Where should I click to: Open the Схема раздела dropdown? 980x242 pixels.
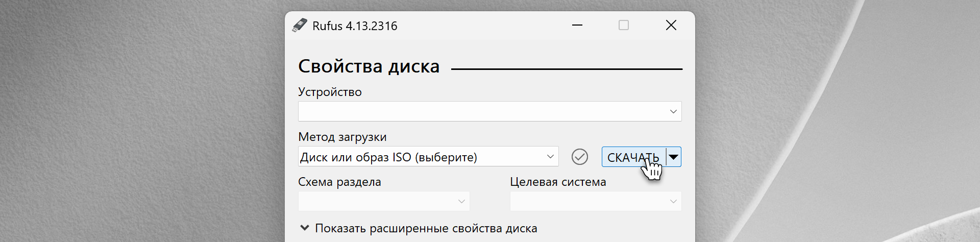click(383, 201)
